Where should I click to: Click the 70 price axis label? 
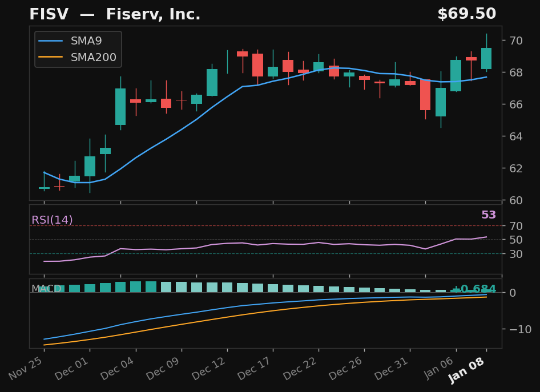pos(516,41)
